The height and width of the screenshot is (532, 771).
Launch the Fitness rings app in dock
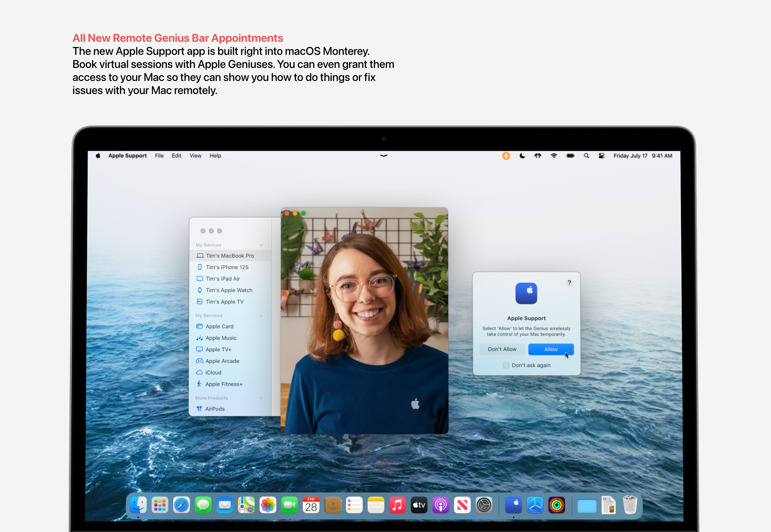pyautogui.click(x=556, y=505)
